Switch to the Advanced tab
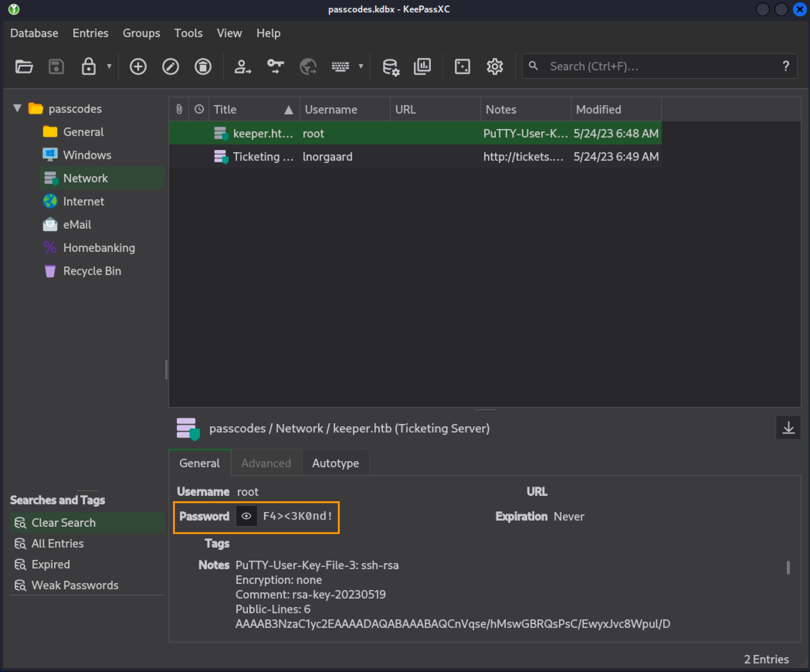 pos(266,463)
